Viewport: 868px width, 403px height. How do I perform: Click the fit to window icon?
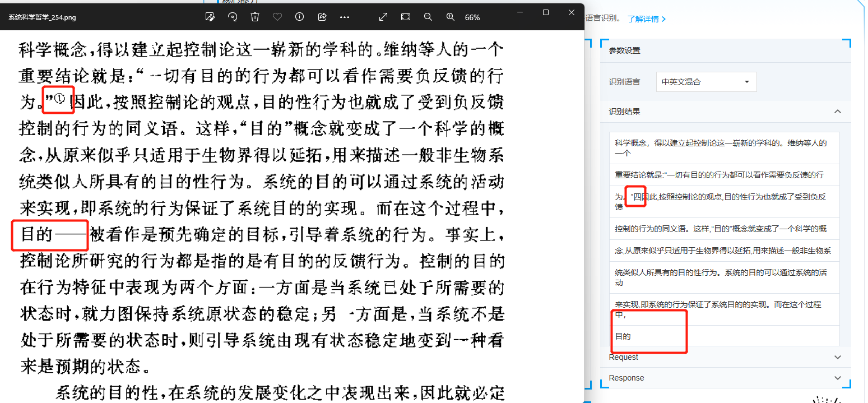406,17
